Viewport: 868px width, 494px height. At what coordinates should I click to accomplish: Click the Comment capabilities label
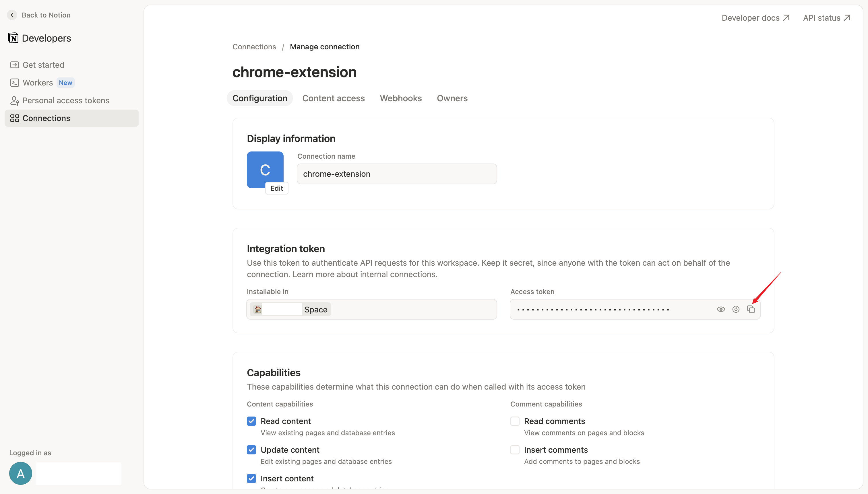click(x=546, y=404)
